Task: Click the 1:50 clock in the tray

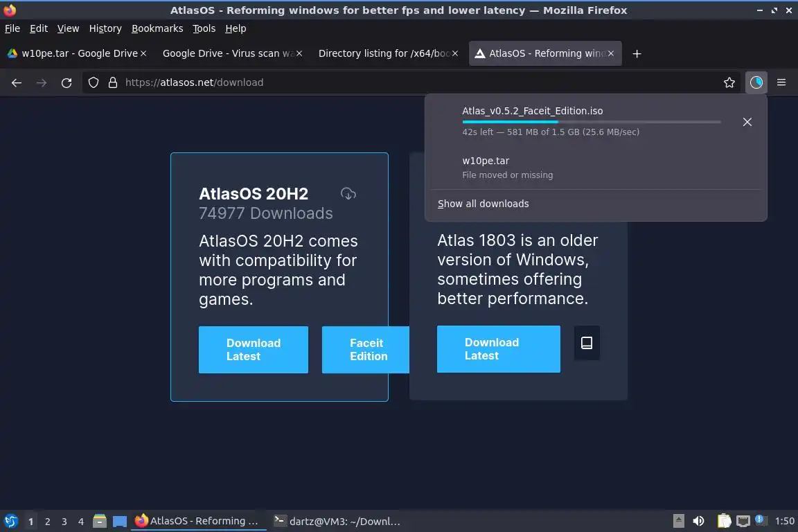Action: click(784, 521)
